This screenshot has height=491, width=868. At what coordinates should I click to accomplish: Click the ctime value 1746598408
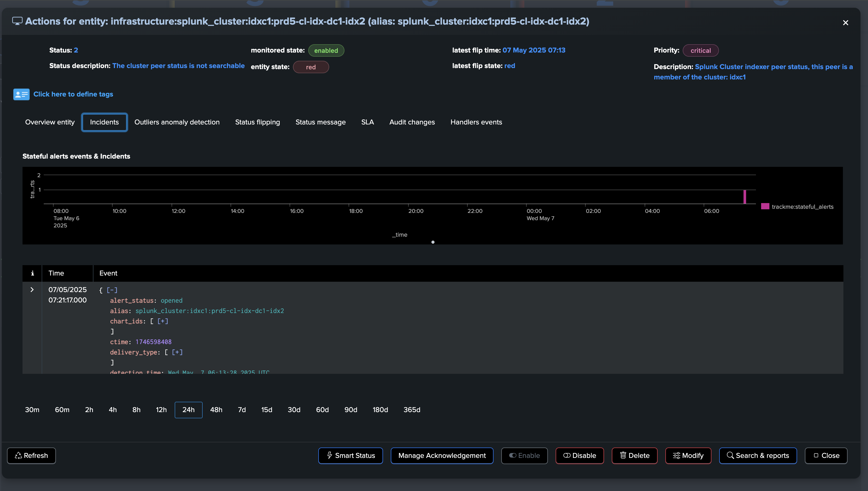(x=153, y=342)
